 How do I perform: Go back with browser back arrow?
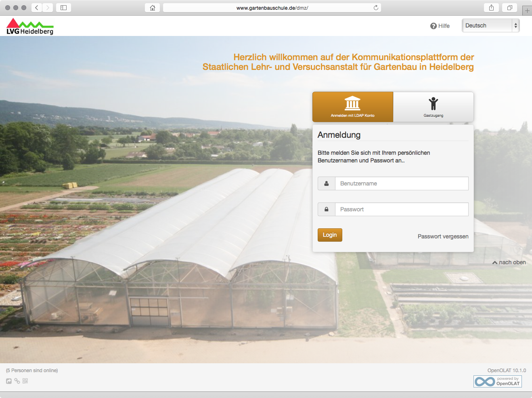(37, 8)
